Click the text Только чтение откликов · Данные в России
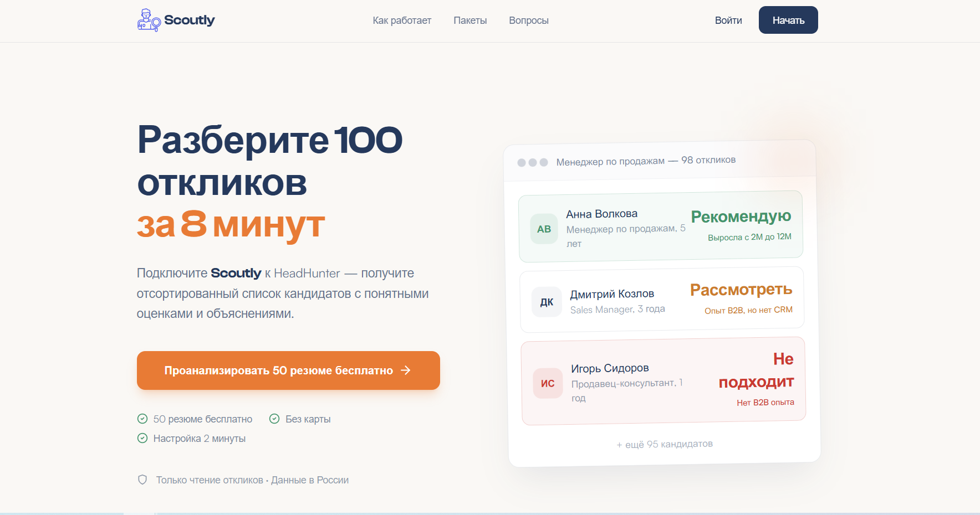The height and width of the screenshot is (515, 980). coord(252,480)
